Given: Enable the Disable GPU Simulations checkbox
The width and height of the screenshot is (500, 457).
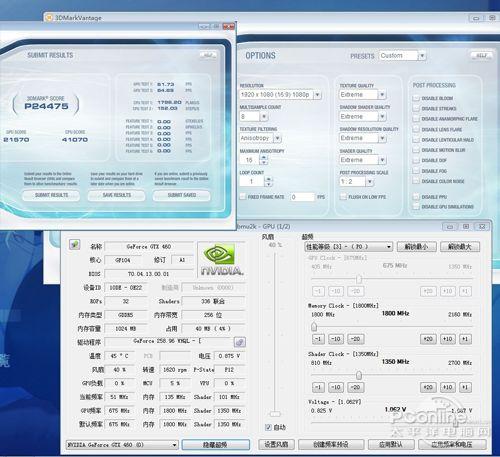Looking at the screenshot, I should click(416, 207).
